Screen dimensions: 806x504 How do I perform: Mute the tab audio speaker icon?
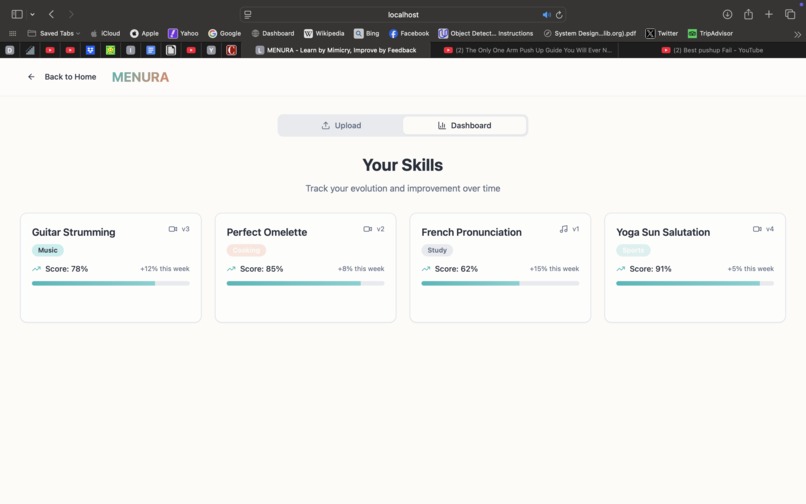click(546, 15)
